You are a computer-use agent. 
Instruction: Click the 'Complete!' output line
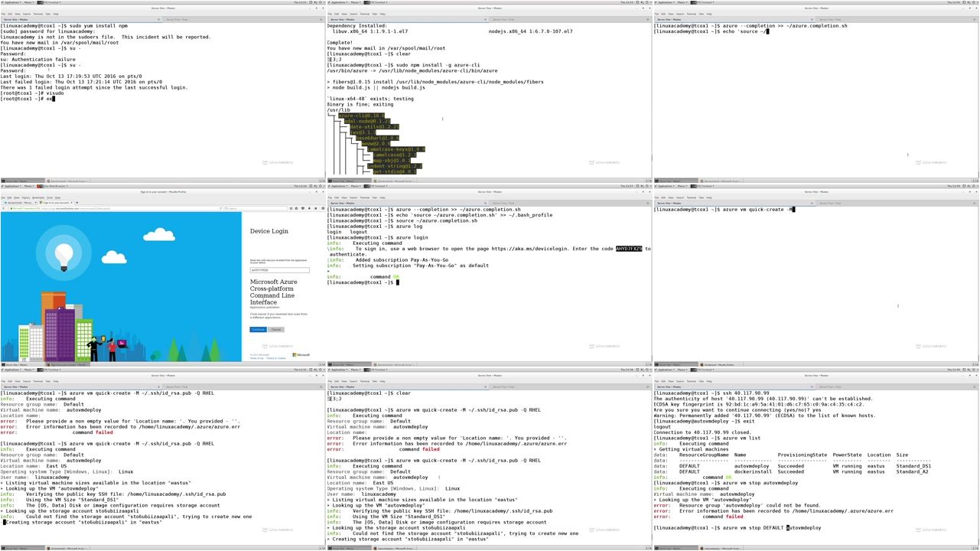click(340, 43)
